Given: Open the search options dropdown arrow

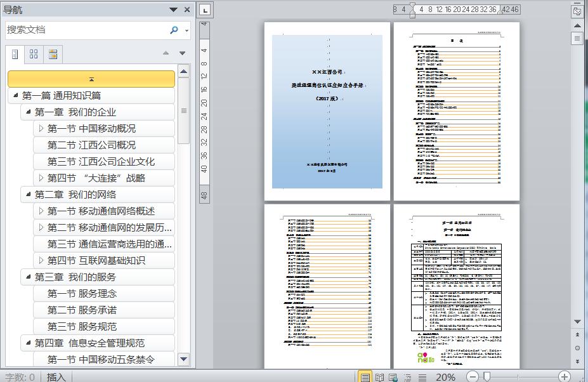Looking at the screenshot, I should coord(186,30).
